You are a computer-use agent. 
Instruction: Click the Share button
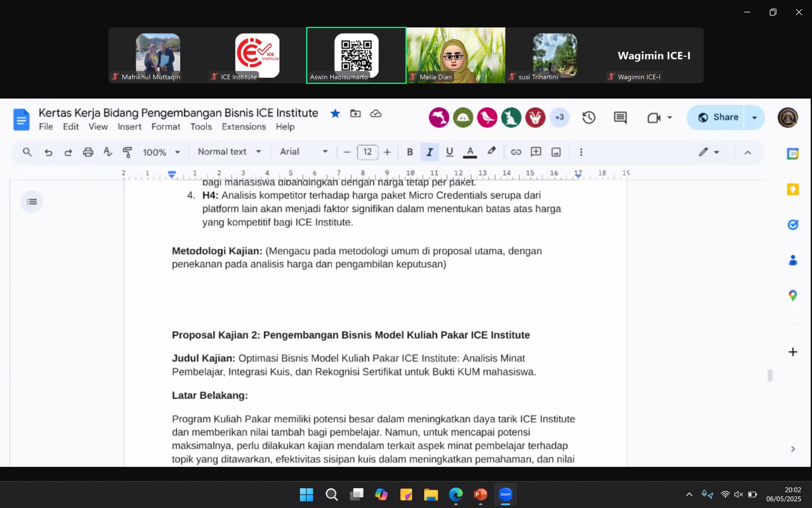716,117
